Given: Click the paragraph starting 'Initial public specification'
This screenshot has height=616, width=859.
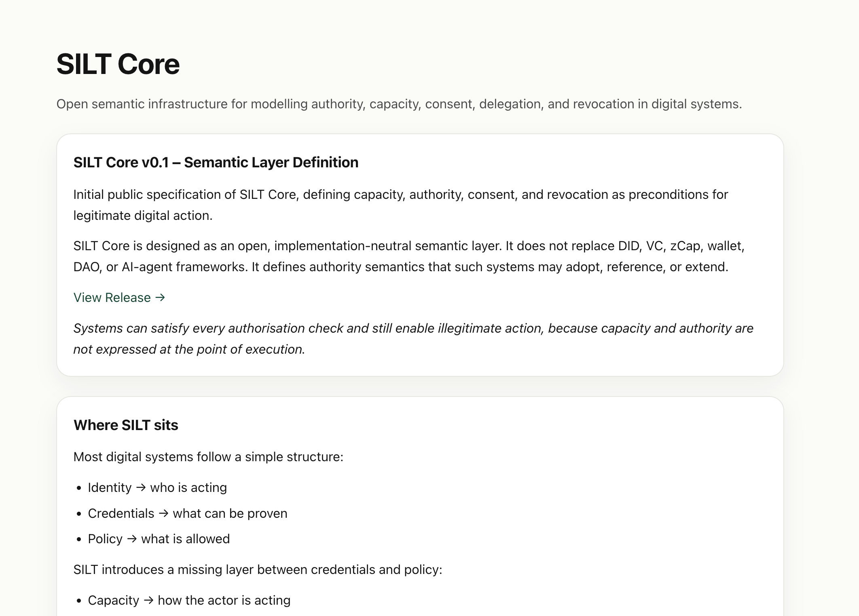Looking at the screenshot, I should pos(401,205).
